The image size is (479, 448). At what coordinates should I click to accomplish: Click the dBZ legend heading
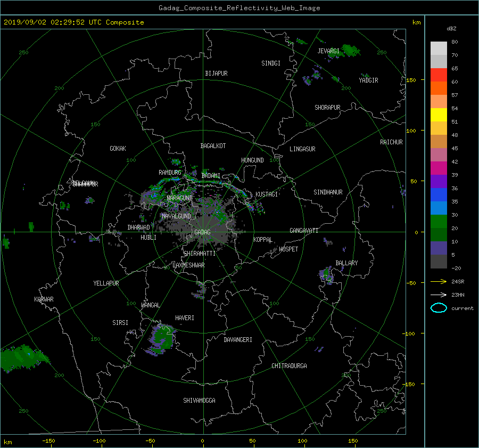(x=451, y=29)
